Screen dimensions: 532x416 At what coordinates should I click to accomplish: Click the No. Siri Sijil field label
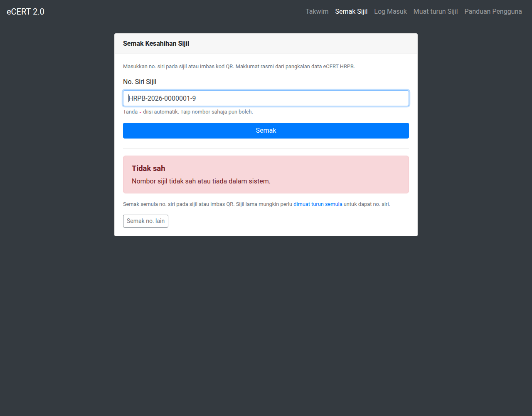(140, 82)
